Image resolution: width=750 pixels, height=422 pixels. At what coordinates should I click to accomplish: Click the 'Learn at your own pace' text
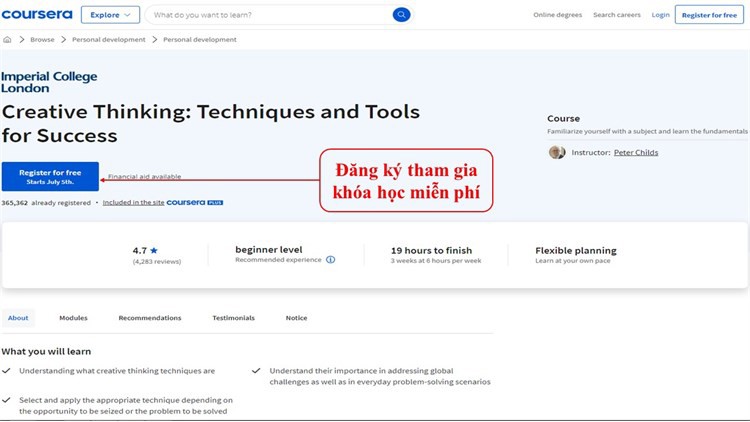click(x=573, y=261)
